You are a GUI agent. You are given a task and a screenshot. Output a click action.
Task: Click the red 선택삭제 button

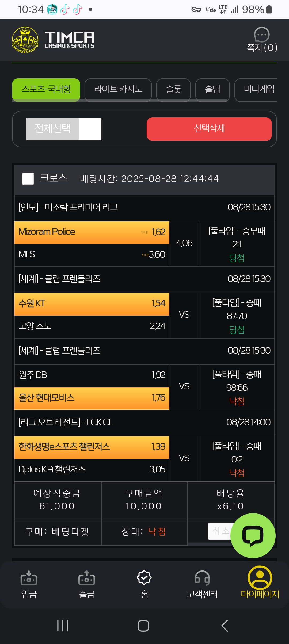[209, 129]
